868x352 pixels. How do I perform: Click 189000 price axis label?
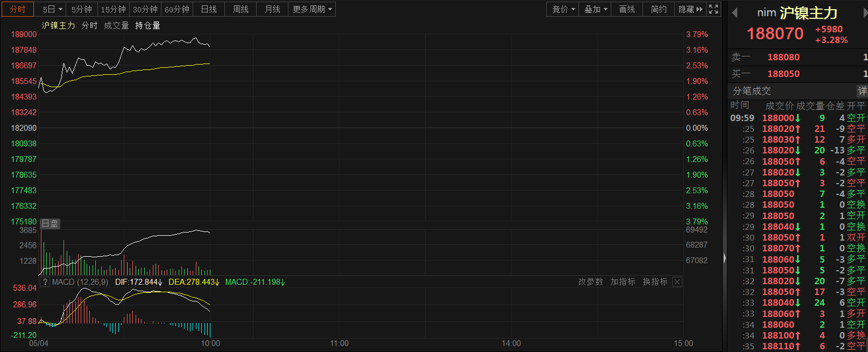click(x=24, y=34)
